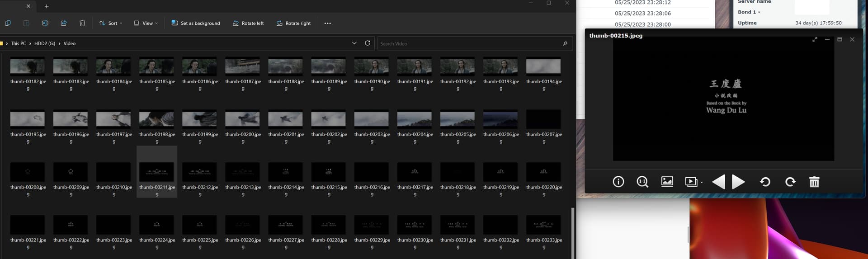The height and width of the screenshot is (259, 868).
Task: Click Set as background button
Action: pos(196,23)
